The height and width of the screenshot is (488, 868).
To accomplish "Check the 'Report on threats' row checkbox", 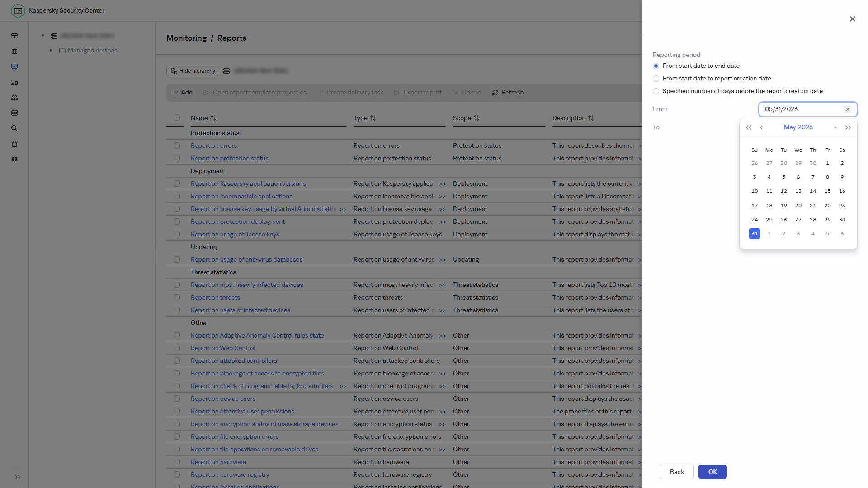I will click(x=177, y=297).
